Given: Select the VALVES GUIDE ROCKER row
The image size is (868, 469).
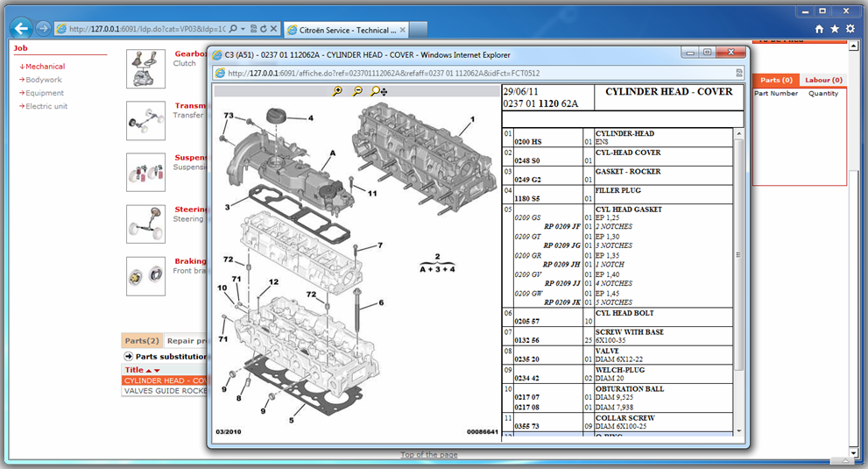Looking at the screenshot, I should (165, 390).
